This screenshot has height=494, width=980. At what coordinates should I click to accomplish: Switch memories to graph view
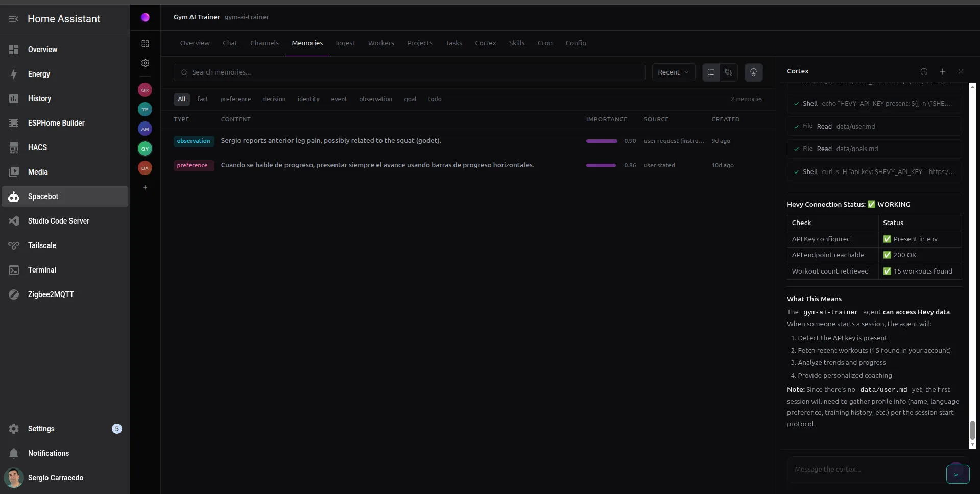point(729,72)
